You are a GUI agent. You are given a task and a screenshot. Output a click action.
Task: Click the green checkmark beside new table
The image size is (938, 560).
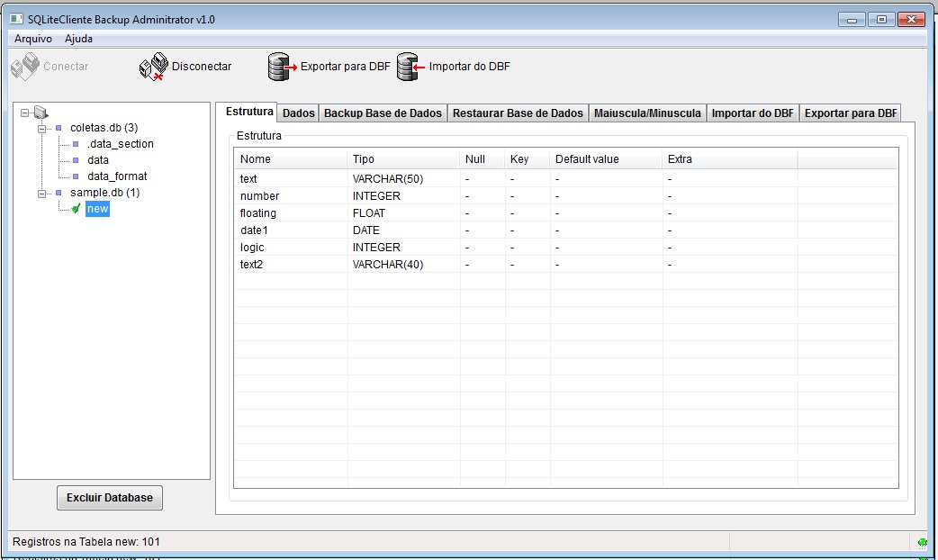tap(76, 209)
